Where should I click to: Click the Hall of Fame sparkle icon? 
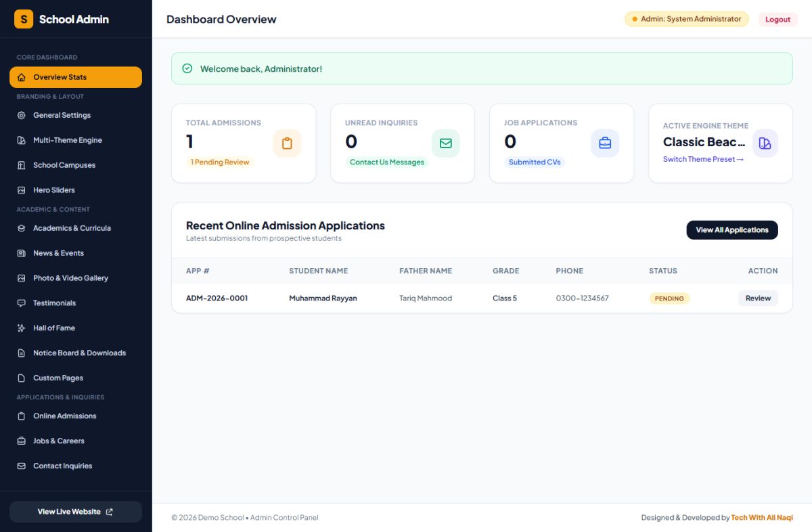[x=21, y=328]
